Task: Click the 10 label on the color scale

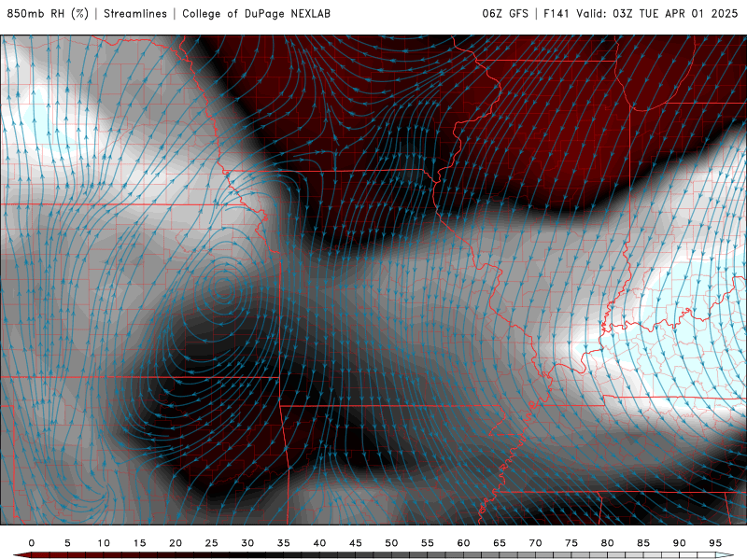Action: coord(104,543)
